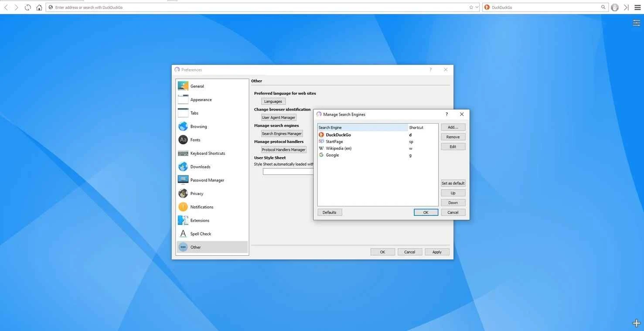The image size is (644, 331).
Task: Click the round hand icon in toolbar
Action: (x=615, y=7)
